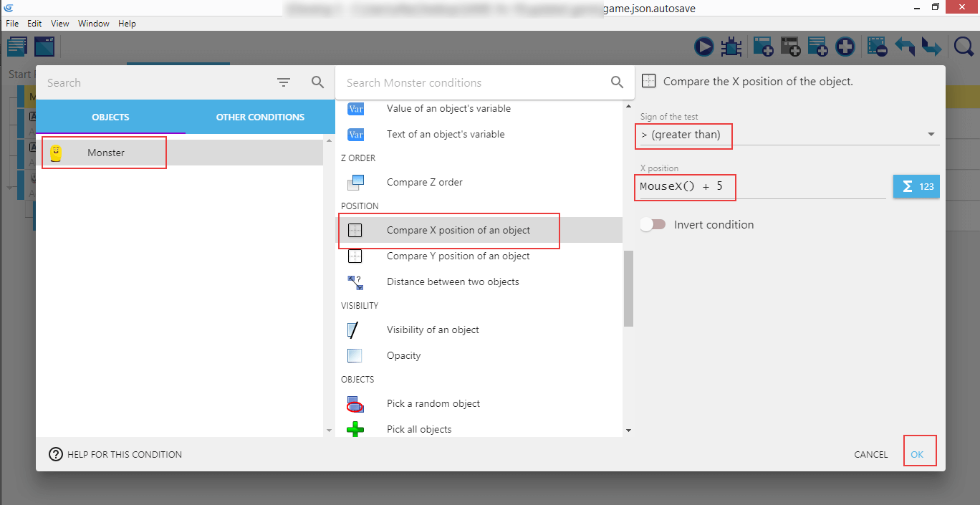Image resolution: width=980 pixels, height=505 pixels.
Task: Select the Monster object in list
Action: click(x=106, y=153)
